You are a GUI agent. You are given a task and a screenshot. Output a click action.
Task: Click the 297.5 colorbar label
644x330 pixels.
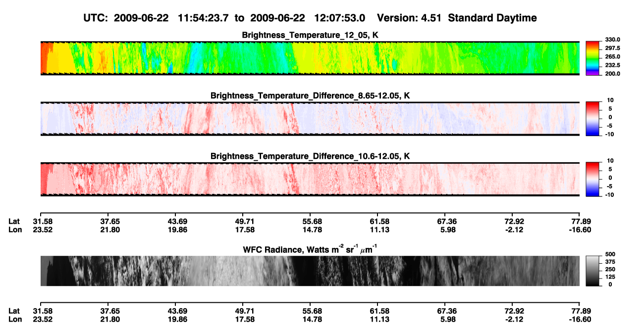click(x=613, y=48)
